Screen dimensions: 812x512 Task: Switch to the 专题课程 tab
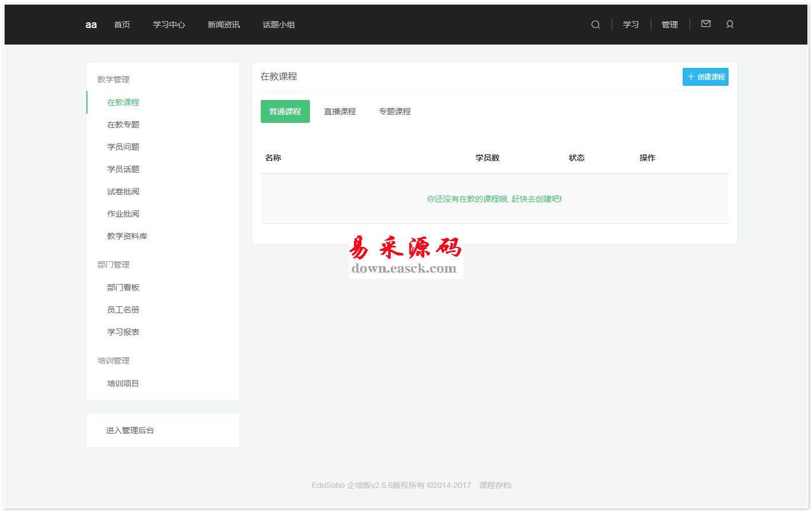click(395, 111)
